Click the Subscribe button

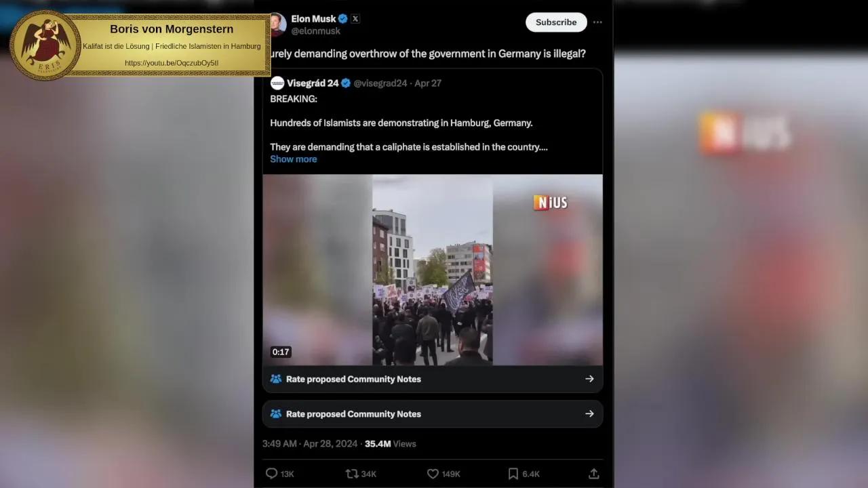click(x=556, y=22)
